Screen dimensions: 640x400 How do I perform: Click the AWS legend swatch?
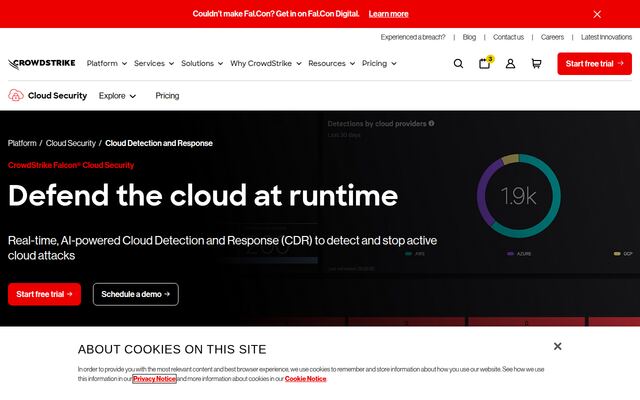pyautogui.click(x=409, y=254)
